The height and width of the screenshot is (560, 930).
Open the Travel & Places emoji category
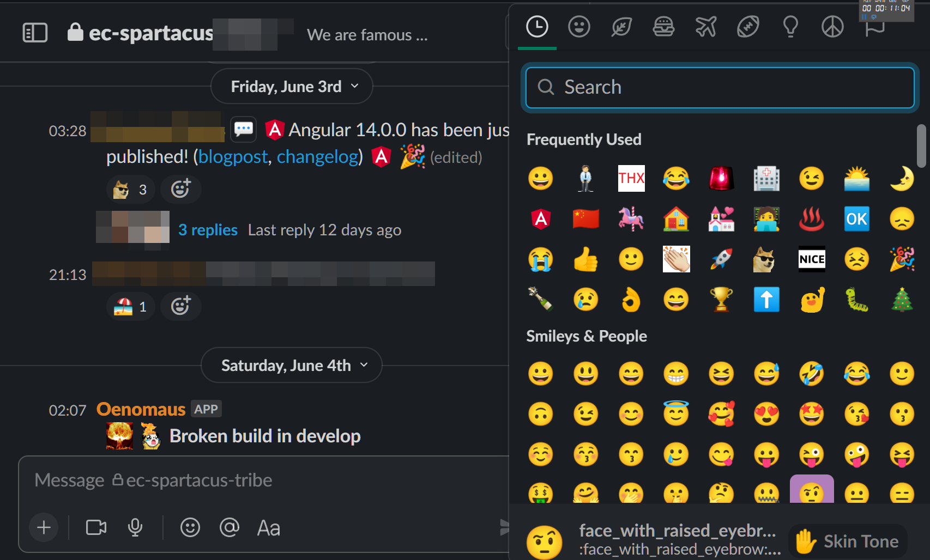point(706,27)
